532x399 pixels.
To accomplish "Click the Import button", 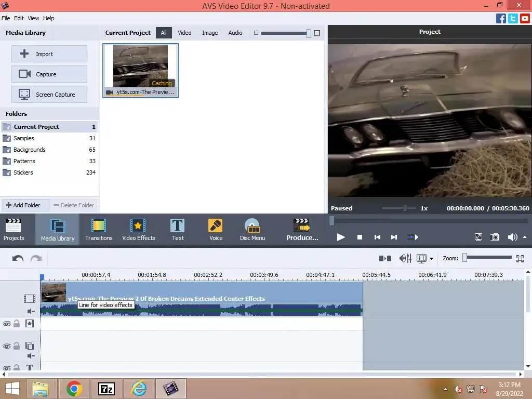I will pyautogui.click(x=49, y=54).
